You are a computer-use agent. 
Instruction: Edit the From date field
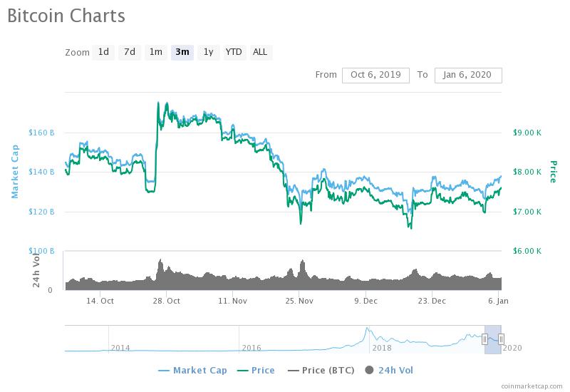375,75
